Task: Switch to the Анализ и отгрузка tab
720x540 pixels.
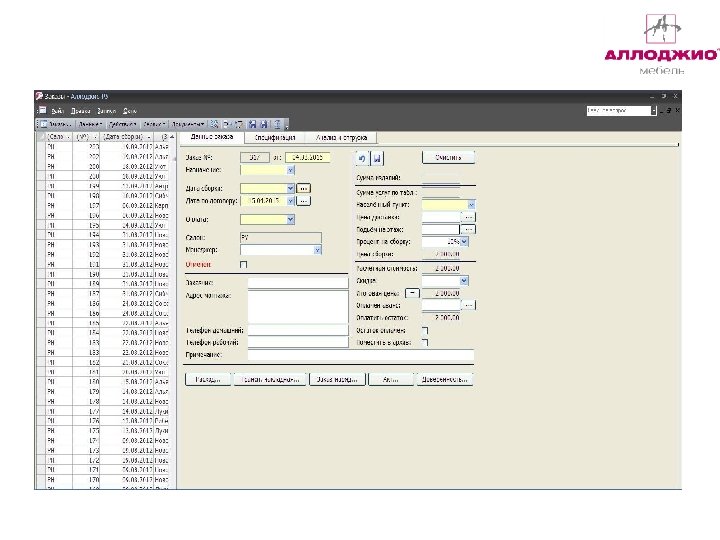Action: point(341,137)
